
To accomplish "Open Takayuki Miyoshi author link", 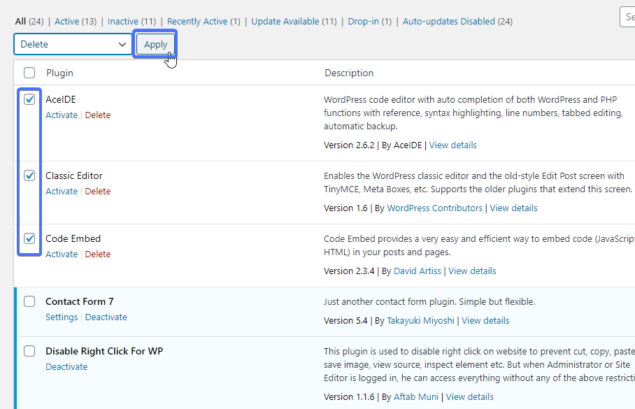I will tap(420, 320).
